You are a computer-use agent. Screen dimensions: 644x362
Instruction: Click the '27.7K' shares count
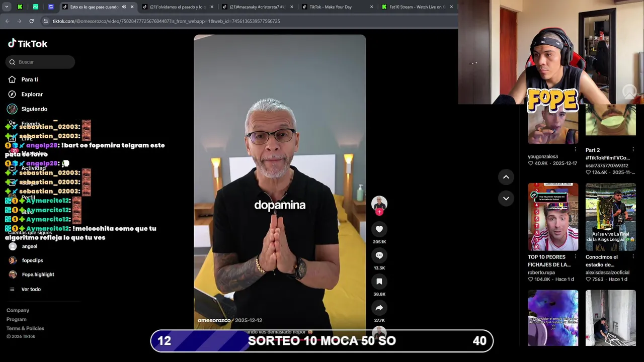coord(379,320)
